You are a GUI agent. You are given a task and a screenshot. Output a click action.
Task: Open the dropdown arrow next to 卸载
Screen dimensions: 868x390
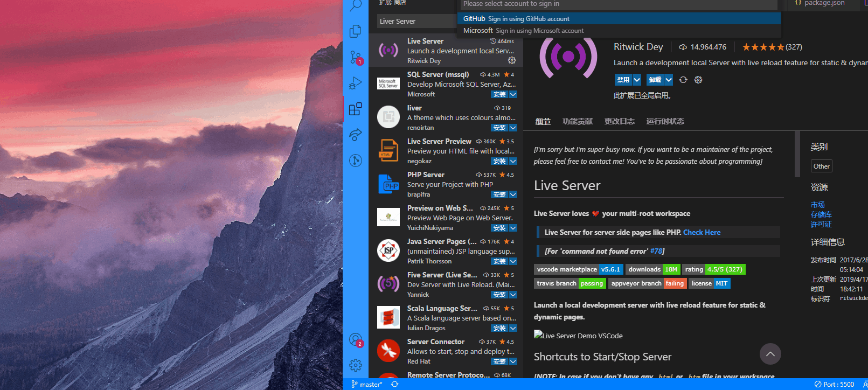669,80
